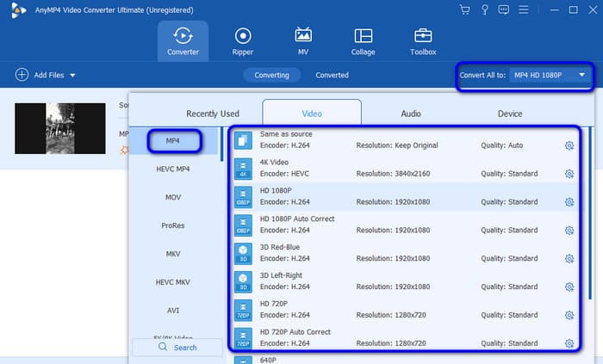Screen dimensions: 603x364
Task: Select MOV format category
Action: [x=173, y=197]
